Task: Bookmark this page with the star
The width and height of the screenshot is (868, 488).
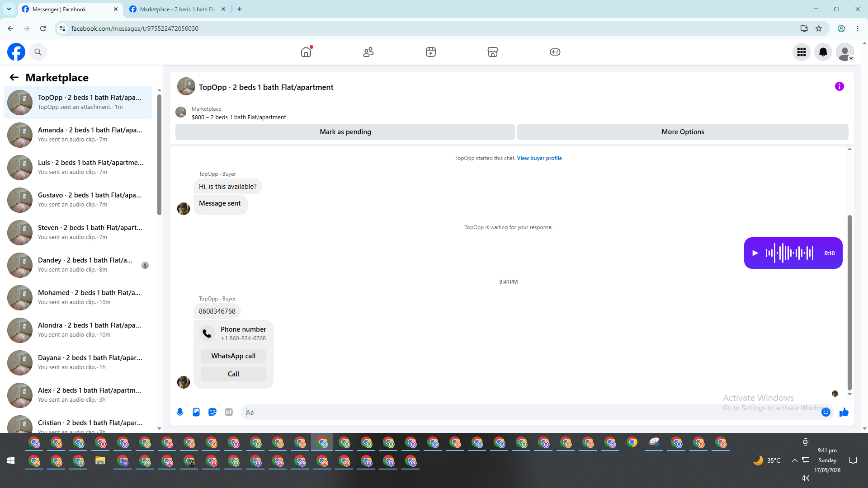Action: click(x=819, y=28)
